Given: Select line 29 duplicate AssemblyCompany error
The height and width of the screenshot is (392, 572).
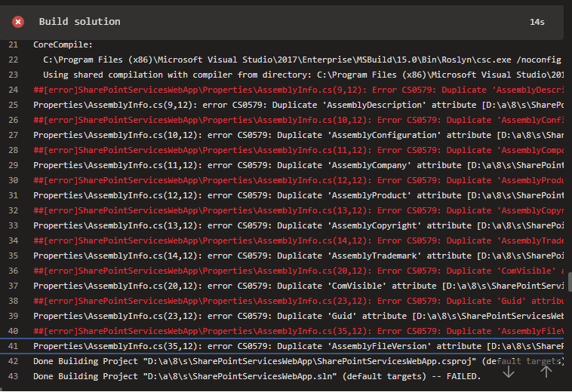Looking at the screenshot, I should tap(281, 165).
